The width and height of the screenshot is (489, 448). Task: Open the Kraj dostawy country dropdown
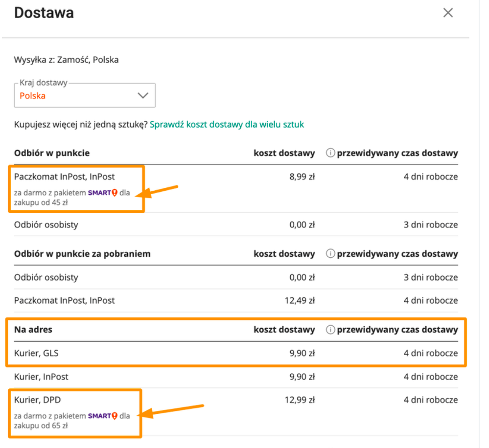click(x=84, y=96)
